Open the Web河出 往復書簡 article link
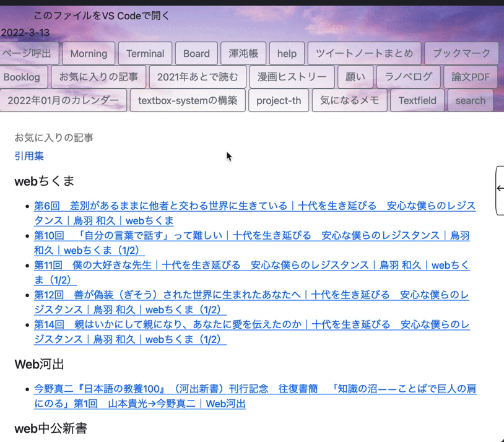504x442 pixels. tap(248, 389)
